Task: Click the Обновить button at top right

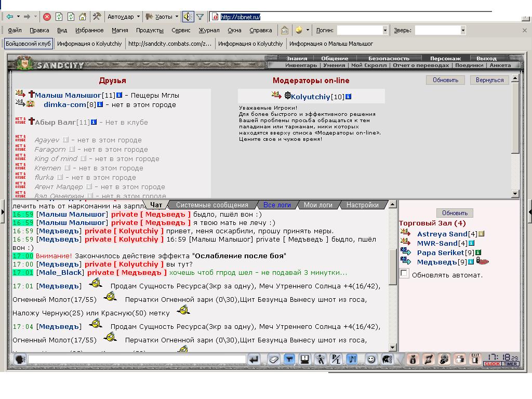Action: (x=445, y=80)
